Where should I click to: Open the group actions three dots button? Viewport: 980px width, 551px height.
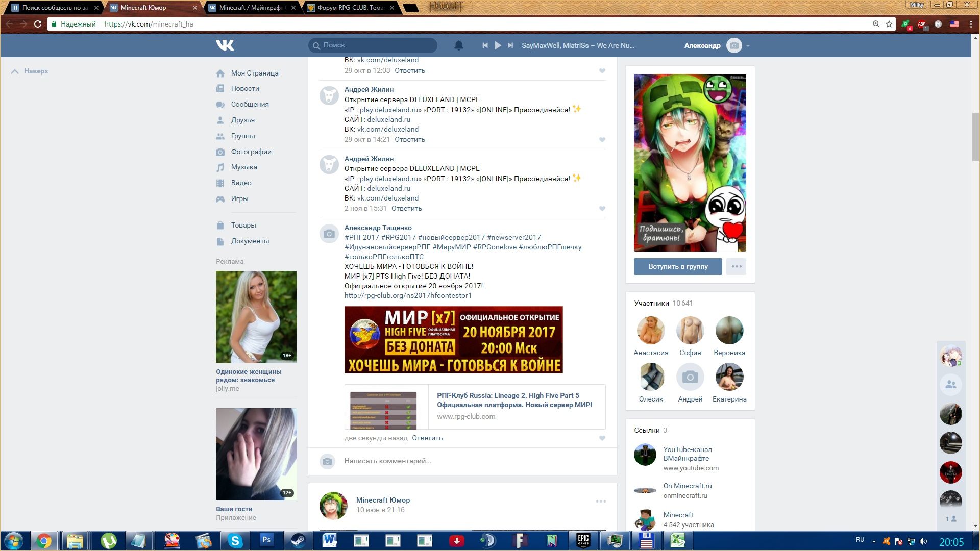pyautogui.click(x=736, y=266)
